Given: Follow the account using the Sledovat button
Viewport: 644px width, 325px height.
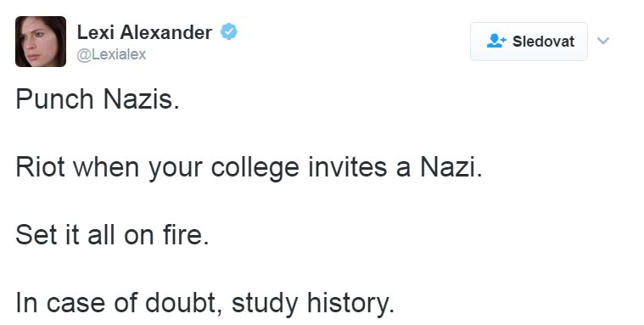Looking at the screenshot, I should click(529, 42).
